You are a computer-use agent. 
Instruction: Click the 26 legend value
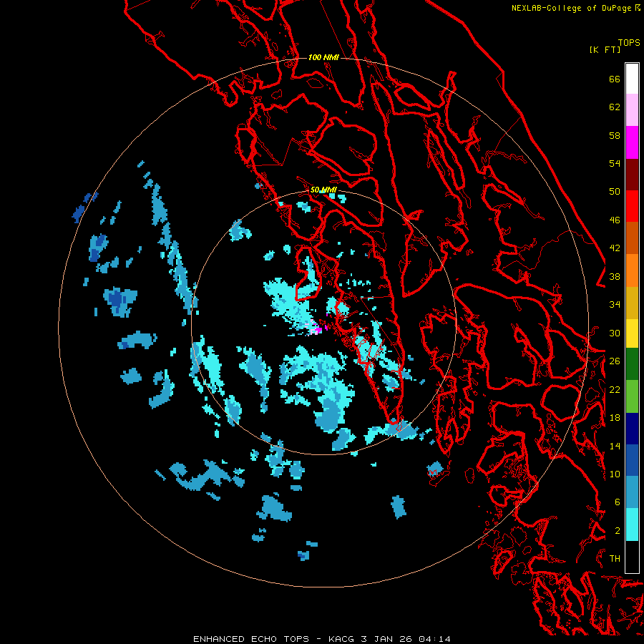pyautogui.click(x=615, y=361)
